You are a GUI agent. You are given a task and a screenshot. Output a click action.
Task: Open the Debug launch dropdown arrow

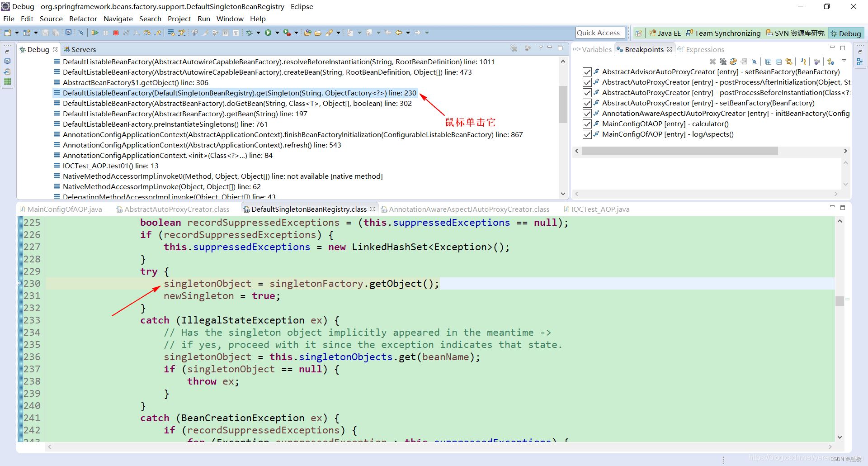(258, 33)
